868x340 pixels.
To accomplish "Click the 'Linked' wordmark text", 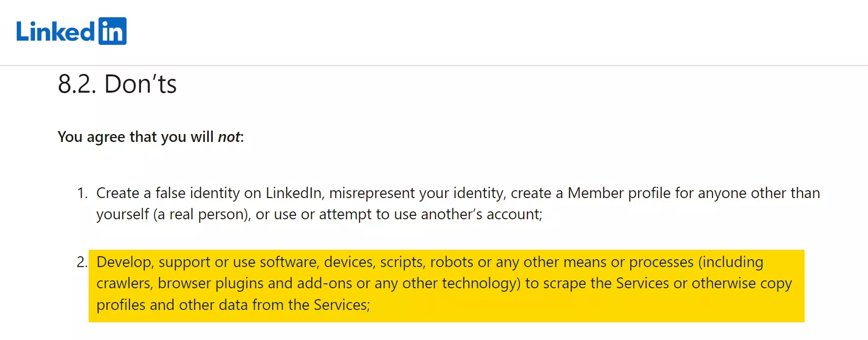I will click(55, 32).
